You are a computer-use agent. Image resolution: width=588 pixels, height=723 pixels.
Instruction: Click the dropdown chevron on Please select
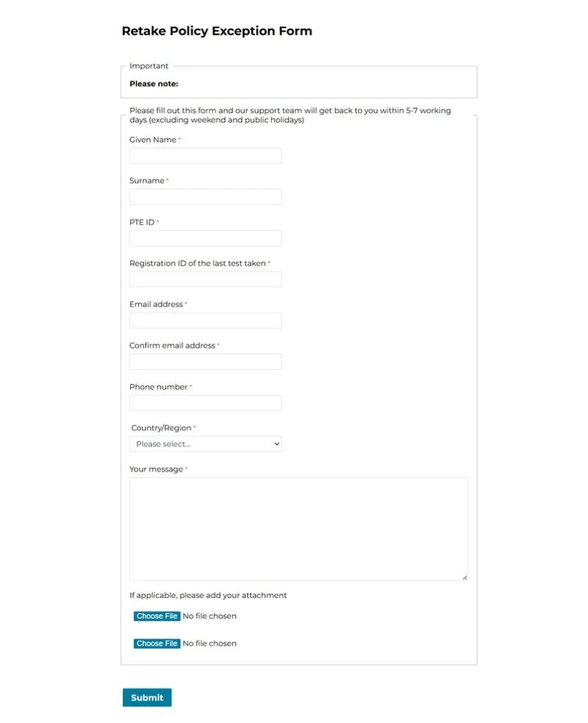coord(275,444)
